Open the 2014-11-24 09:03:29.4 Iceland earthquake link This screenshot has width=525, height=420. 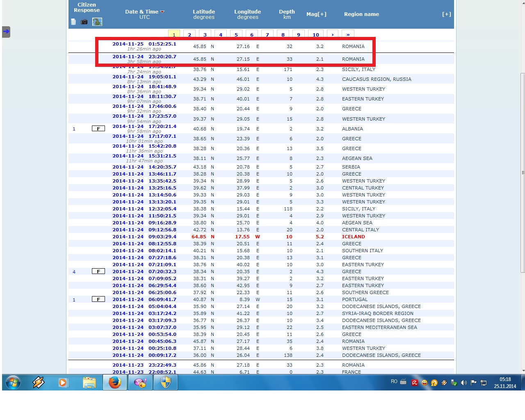pos(144,237)
